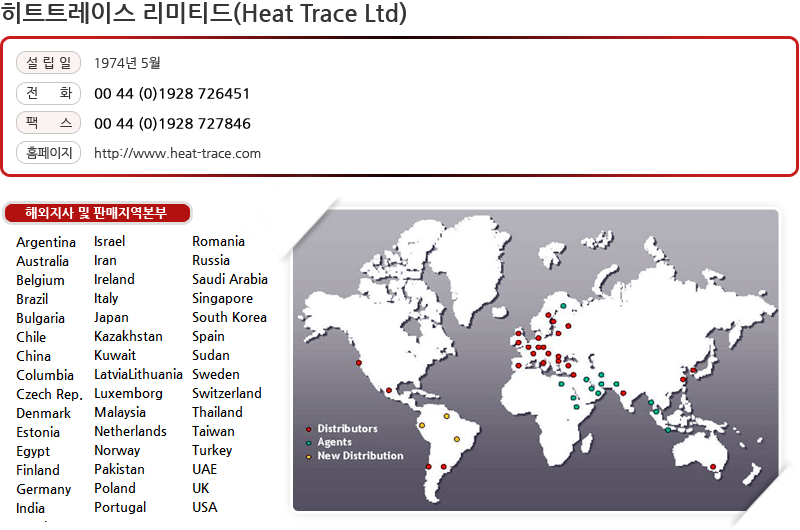Click the red Distributors legend dot
800x530 pixels.
(x=309, y=429)
